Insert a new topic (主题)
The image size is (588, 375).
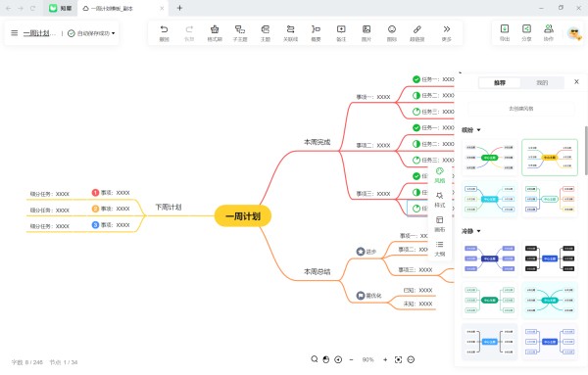pos(266,33)
